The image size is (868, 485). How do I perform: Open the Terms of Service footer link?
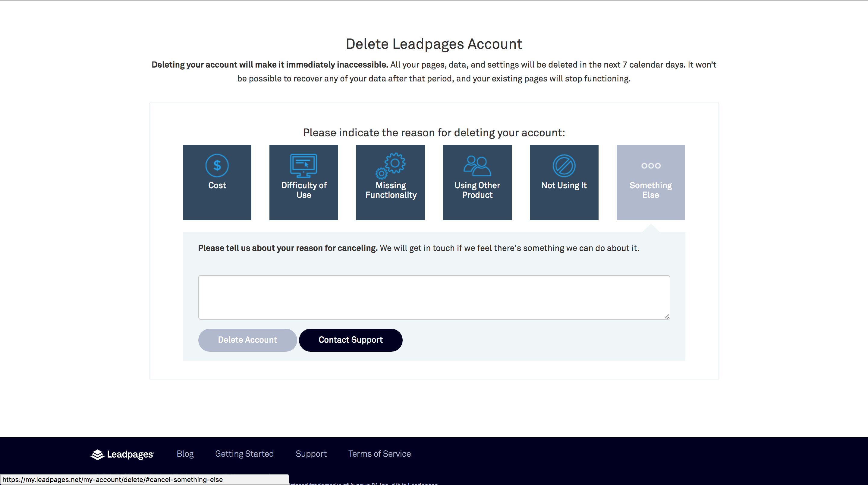pyautogui.click(x=379, y=454)
